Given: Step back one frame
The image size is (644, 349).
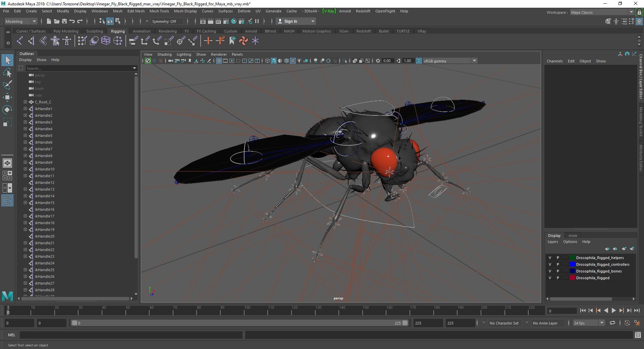Looking at the screenshot, I should click(591, 311).
